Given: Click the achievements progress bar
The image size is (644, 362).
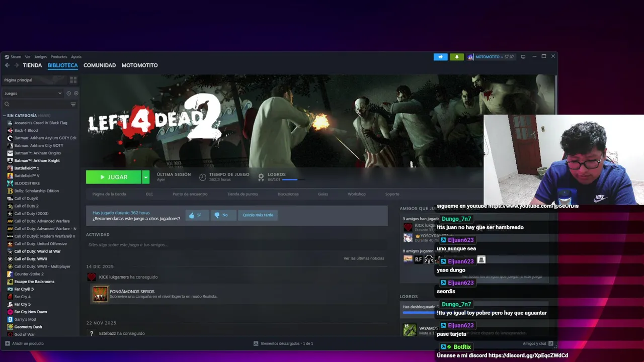Looking at the screenshot, I should 292,179.
